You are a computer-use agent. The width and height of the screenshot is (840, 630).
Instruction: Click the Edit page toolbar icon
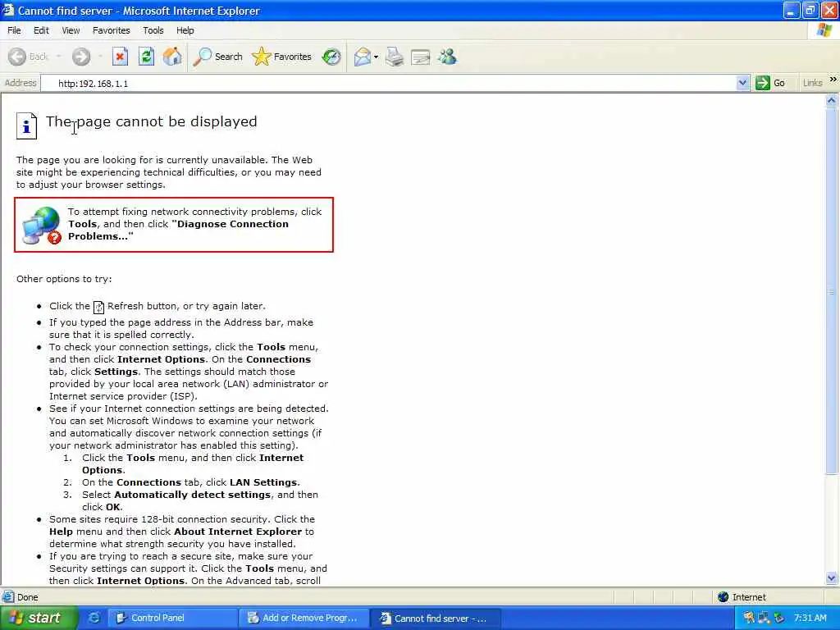pyautogui.click(x=421, y=57)
